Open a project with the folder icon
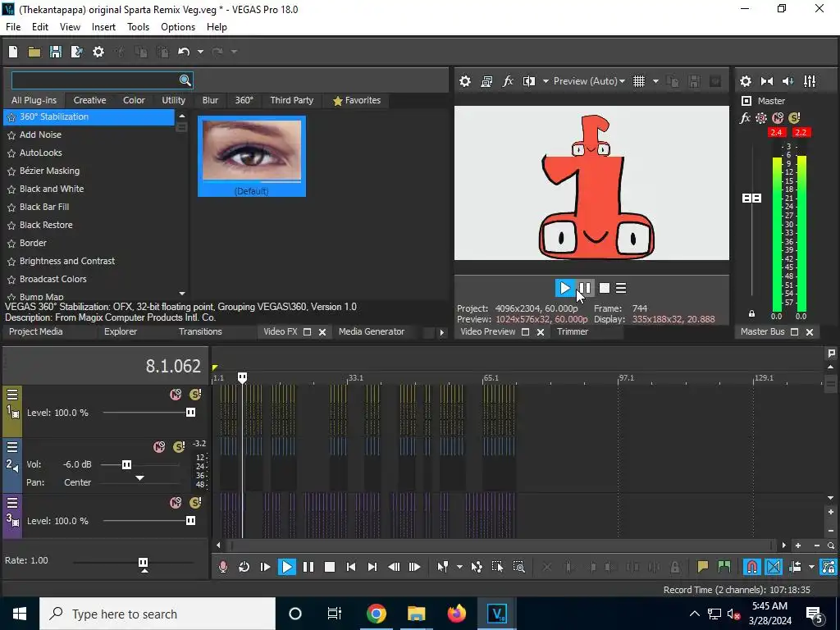 [x=34, y=52]
